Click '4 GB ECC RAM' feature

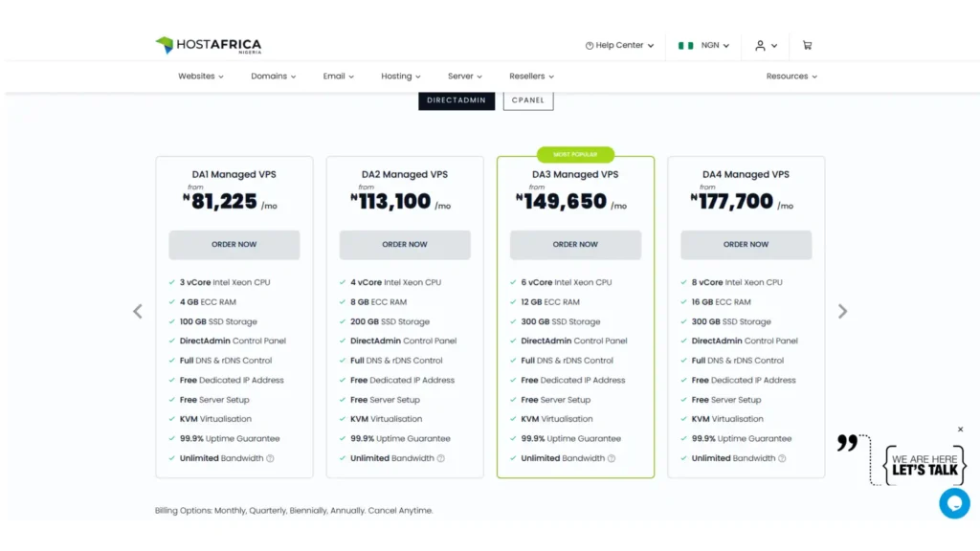[x=208, y=301]
